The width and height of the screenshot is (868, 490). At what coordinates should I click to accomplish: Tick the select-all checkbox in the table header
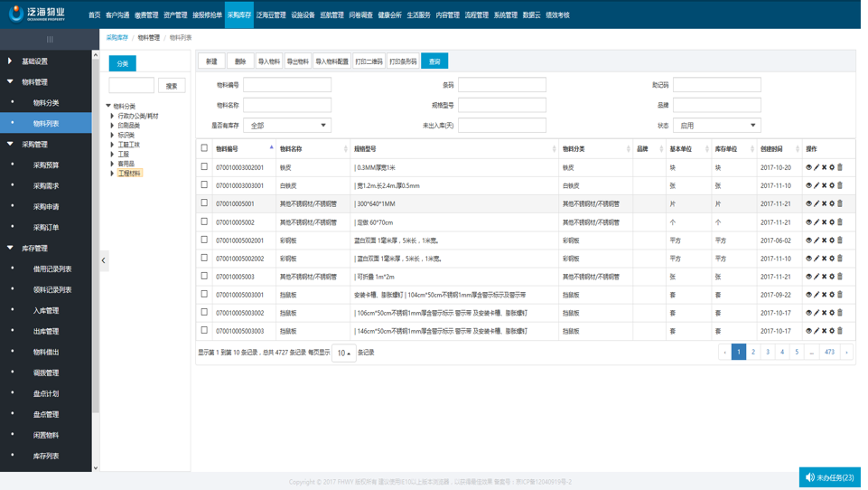click(x=204, y=148)
